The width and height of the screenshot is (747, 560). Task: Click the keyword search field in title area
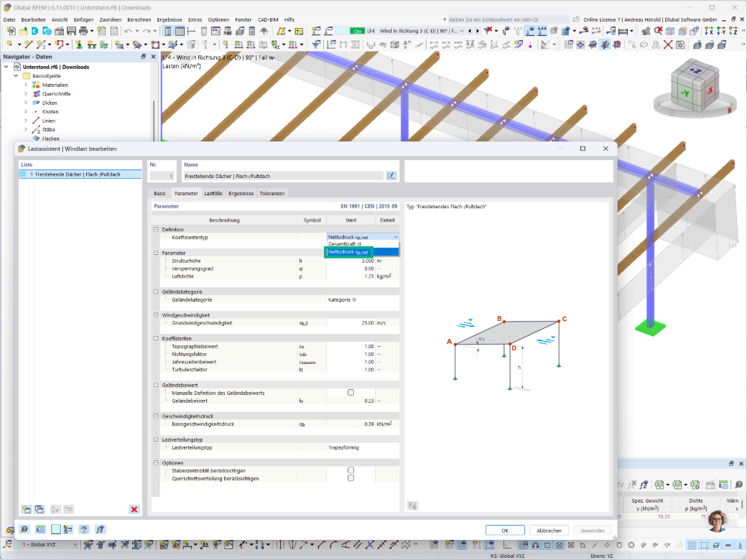click(508, 19)
